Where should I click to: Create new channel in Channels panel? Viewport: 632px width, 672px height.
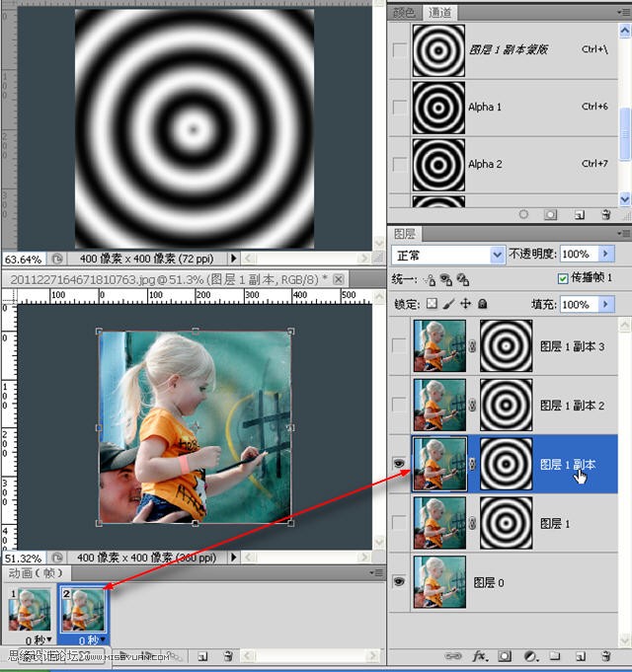580,215
